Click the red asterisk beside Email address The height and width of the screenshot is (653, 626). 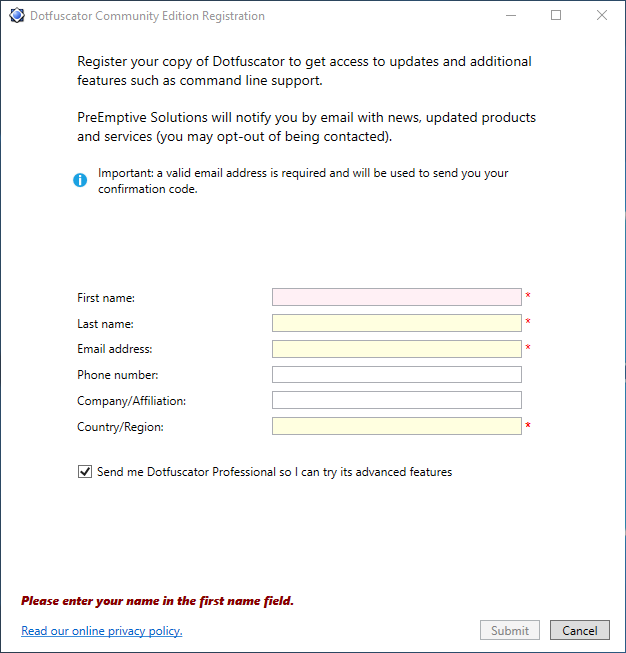[528, 347]
